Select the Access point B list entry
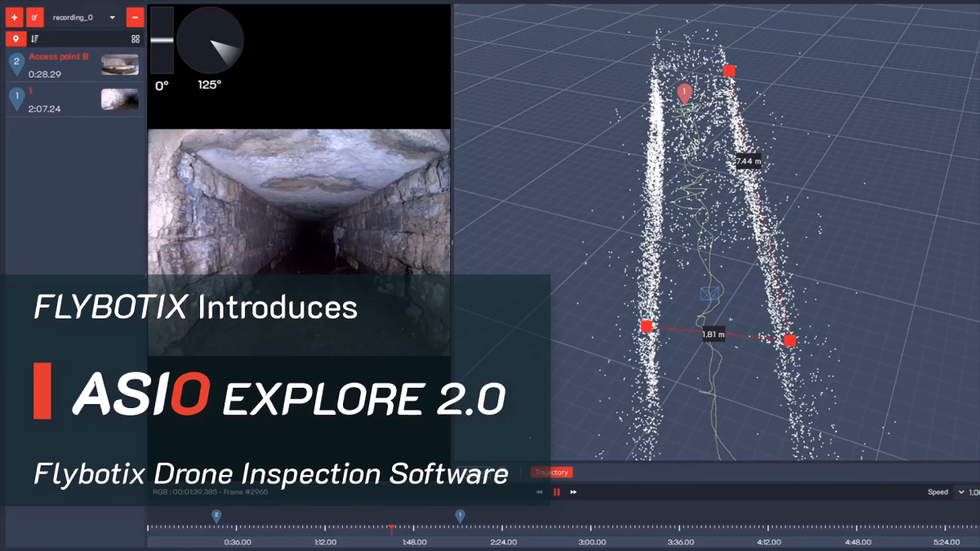This screenshot has height=551, width=980. pyautogui.click(x=59, y=57)
